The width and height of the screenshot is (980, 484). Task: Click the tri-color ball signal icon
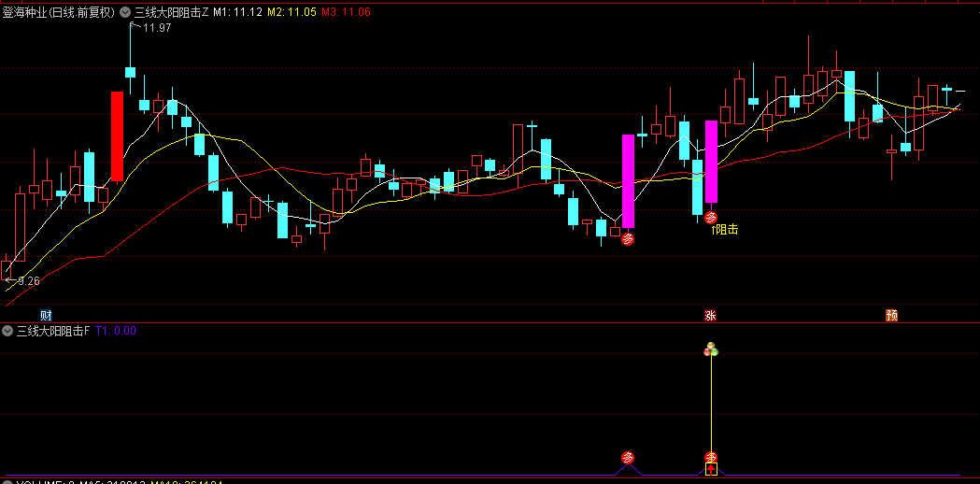(711, 349)
